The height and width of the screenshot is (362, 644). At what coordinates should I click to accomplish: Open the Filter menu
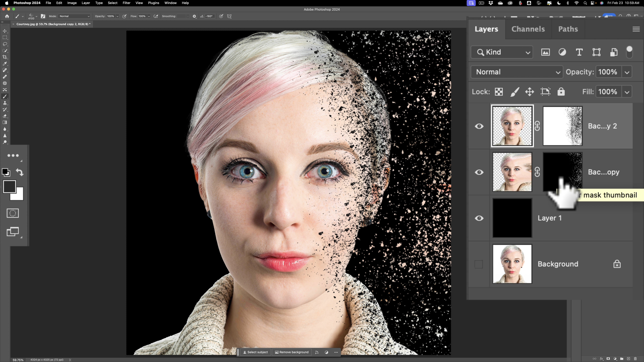(127, 3)
